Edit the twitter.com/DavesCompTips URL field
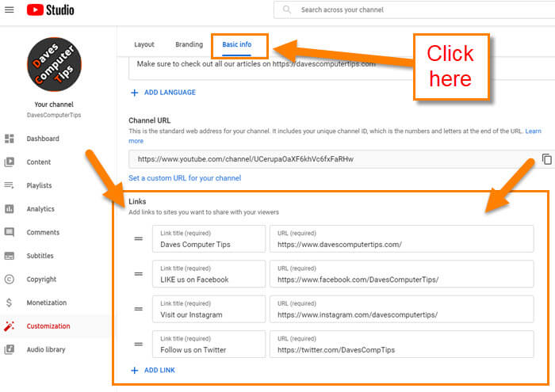555x392 pixels. [x=402, y=344]
